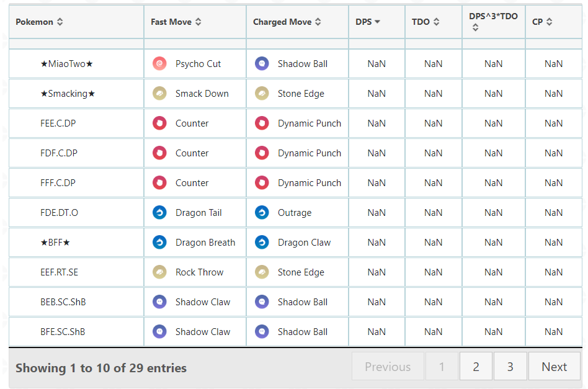Screen dimensions: 588x389
Task: Select the ★BFF★ Pokemon name
Action: (55, 243)
